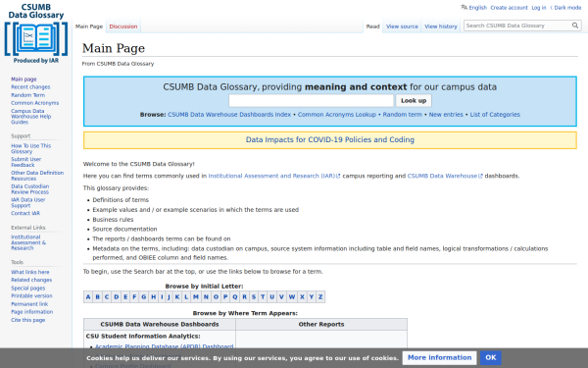Open Common Acronyms Lookup link
Image resolution: width=588 pixels, height=368 pixels.
point(337,115)
